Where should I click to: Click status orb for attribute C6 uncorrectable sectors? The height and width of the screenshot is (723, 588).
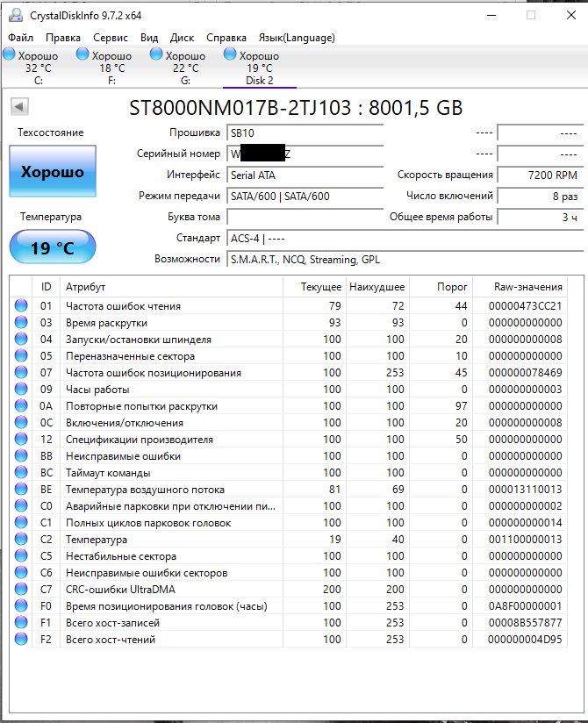coord(21,572)
